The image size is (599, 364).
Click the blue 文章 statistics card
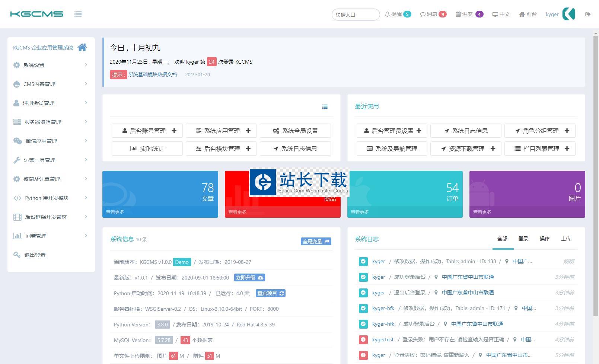(160, 194)
